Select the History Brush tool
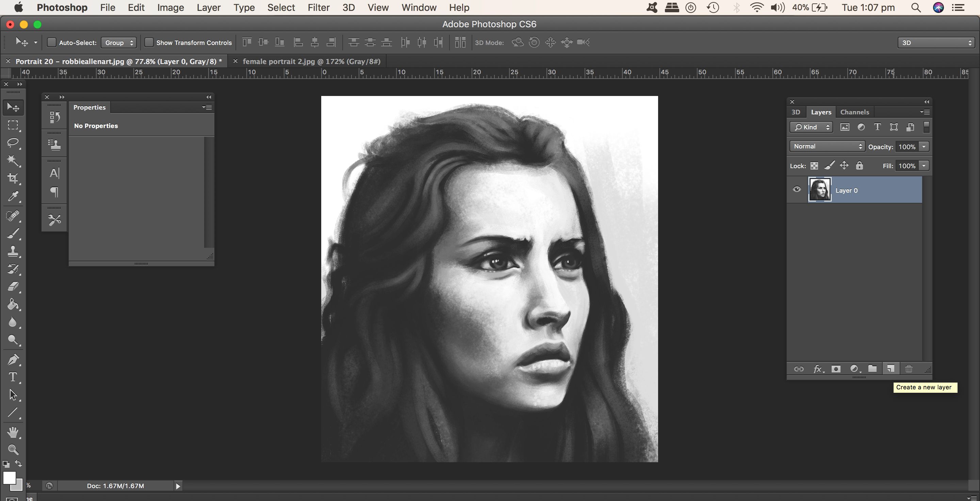Viewport: 980px width, 501px height. (x=13, y=269)
